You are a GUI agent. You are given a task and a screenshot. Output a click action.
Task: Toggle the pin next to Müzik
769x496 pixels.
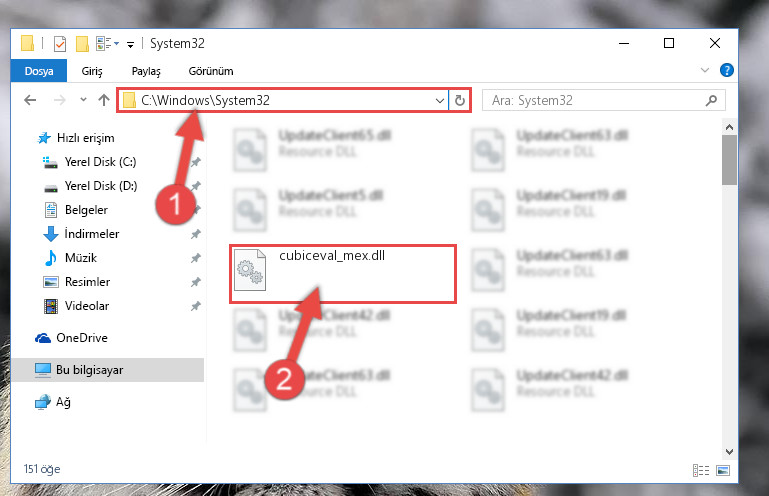[196, 258]
